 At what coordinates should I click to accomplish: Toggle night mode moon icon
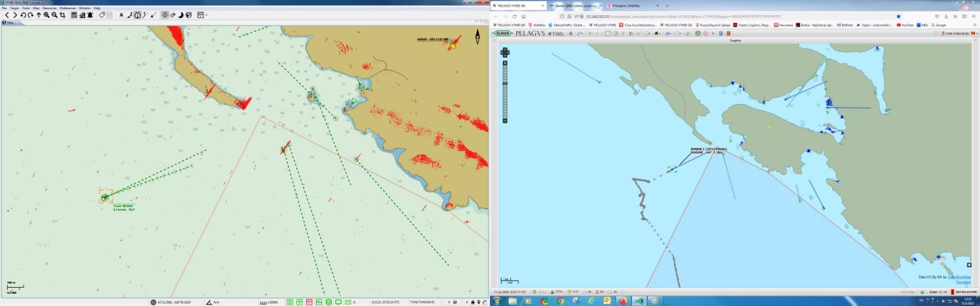[x=181, y=15]
